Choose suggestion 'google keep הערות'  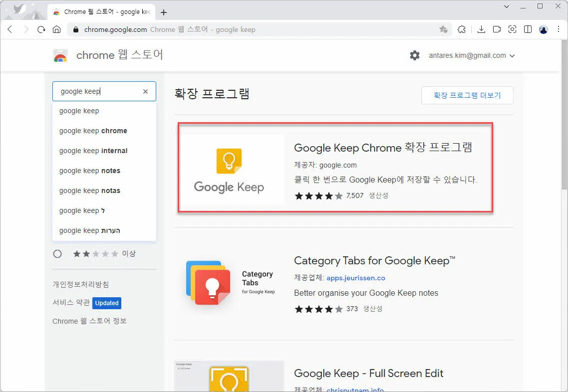coord(104,230)
